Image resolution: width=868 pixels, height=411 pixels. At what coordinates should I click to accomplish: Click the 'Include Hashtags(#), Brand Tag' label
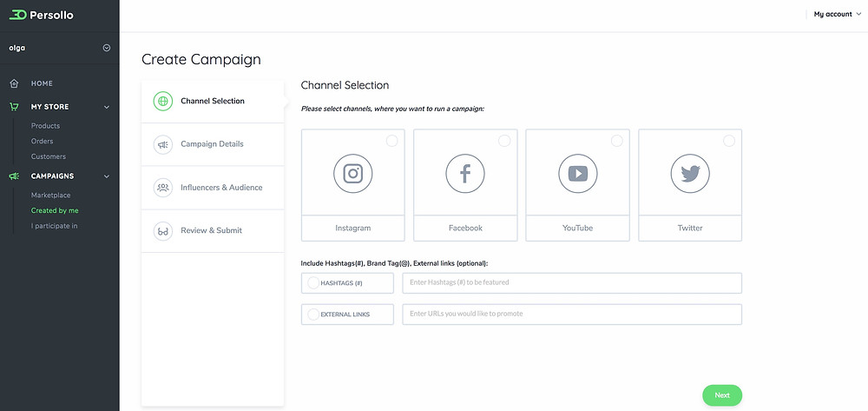tap(395, 263)
